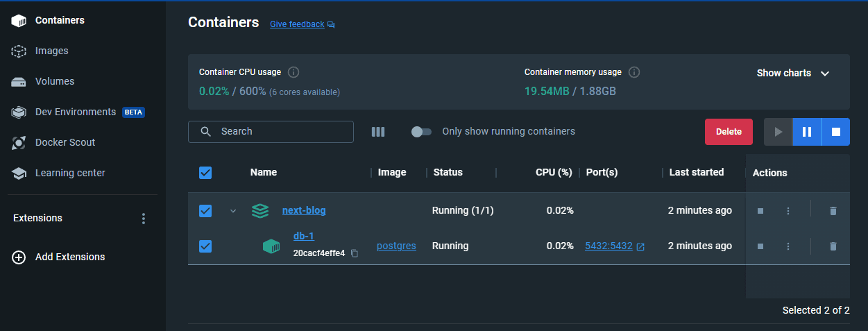Click into the Search containers field
This screenshot has height=331, width=868.
[271, 131]
